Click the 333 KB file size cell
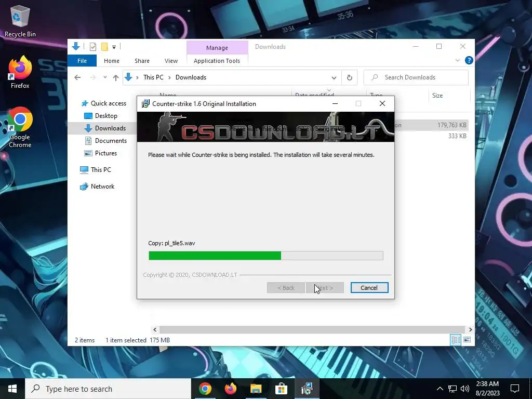This screenshot has width=532, height=399. click(457, 136)
